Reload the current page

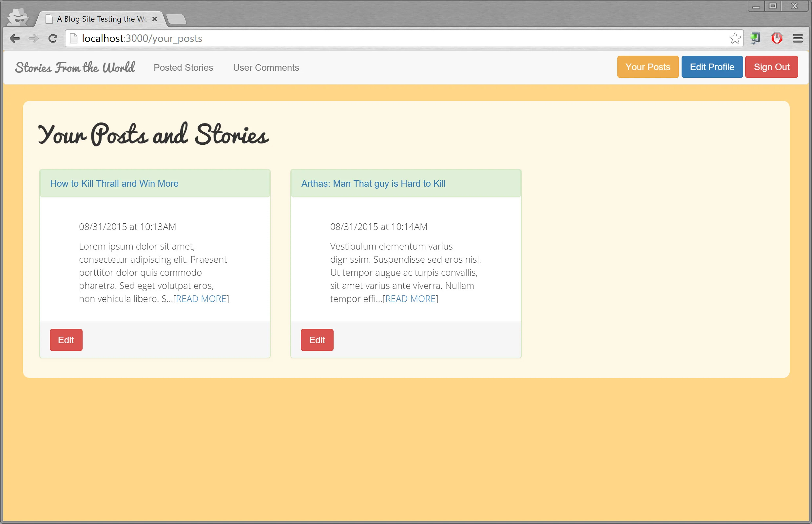(x=53, y=38)
